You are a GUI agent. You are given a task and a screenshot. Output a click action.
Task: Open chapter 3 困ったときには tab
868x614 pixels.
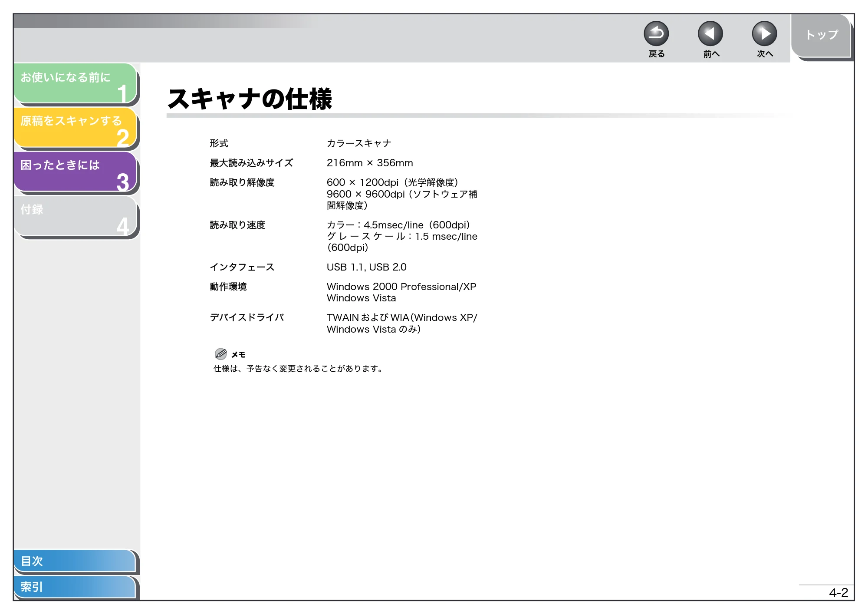(76, 172)
